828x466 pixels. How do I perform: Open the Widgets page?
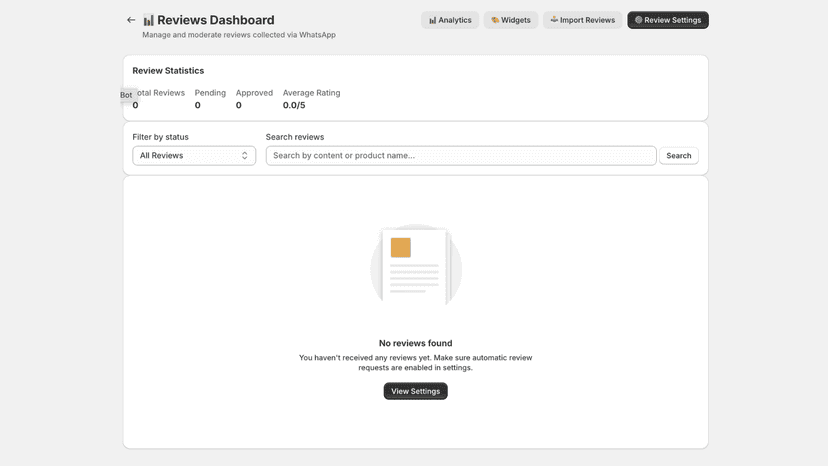click(511, 20)
